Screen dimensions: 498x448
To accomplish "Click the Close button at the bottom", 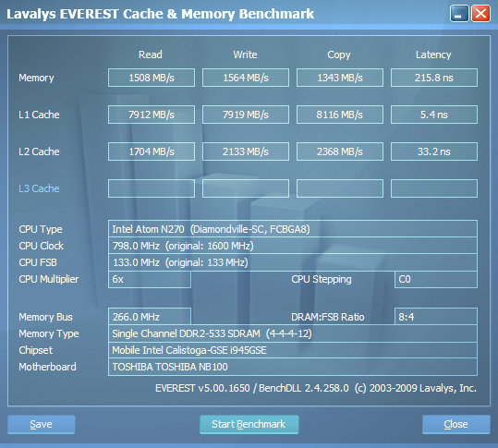I will pyautogui.click(x=456, y=424).
